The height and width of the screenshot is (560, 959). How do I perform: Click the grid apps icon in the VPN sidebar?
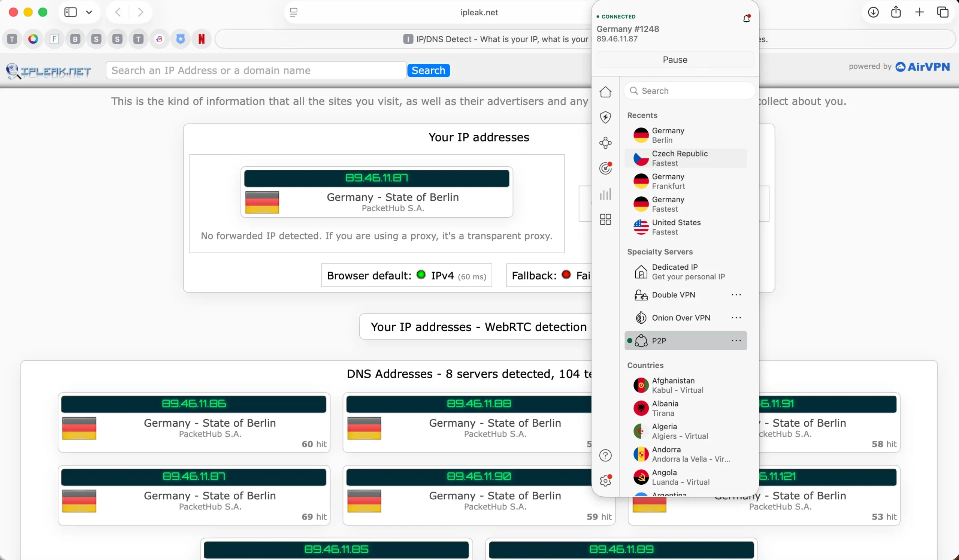click(605, 219)
